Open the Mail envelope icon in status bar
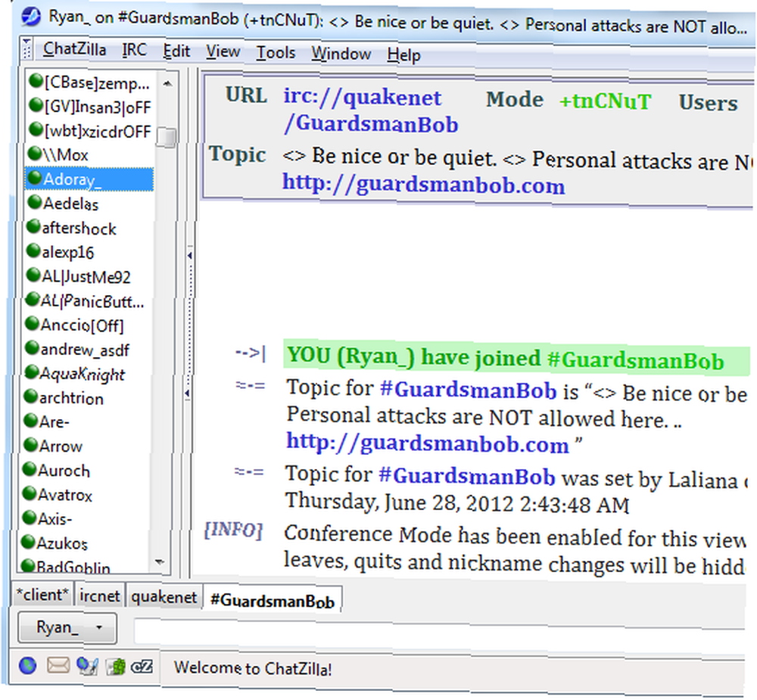 (58, 666)
